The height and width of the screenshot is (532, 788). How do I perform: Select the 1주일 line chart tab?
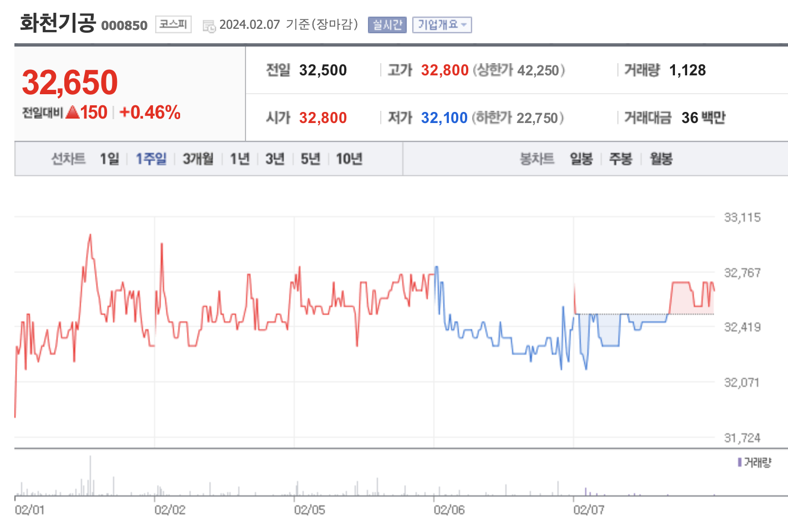tap(151, 159)
